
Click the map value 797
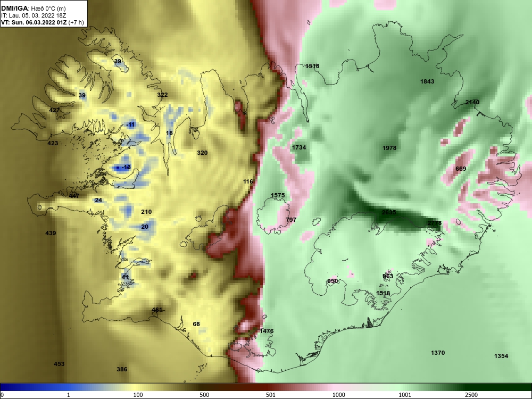point(291,220)
